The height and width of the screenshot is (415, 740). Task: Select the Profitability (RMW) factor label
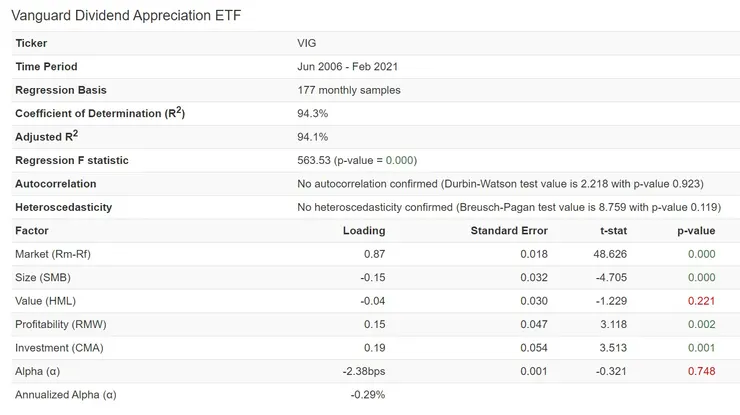click(x=59, y=324)
